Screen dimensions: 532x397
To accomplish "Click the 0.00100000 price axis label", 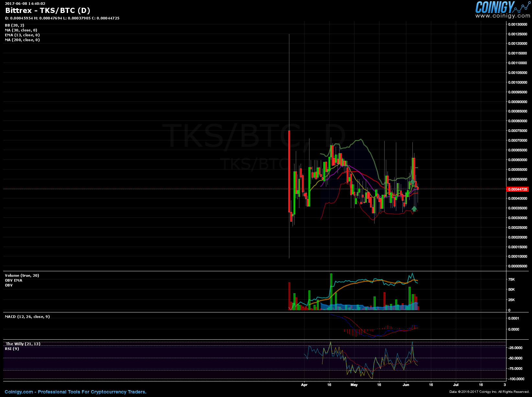I will coord(517,82).
